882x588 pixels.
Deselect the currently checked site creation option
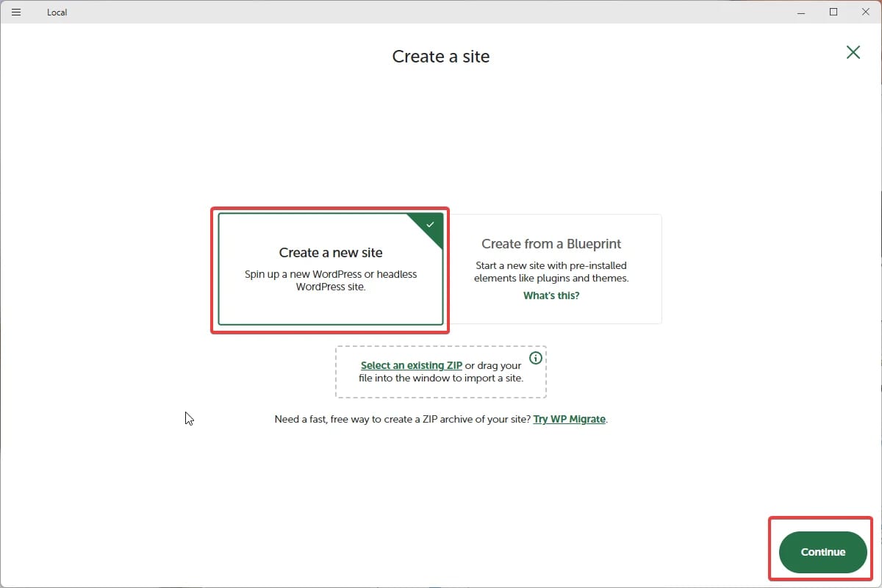tap(330, 270)
